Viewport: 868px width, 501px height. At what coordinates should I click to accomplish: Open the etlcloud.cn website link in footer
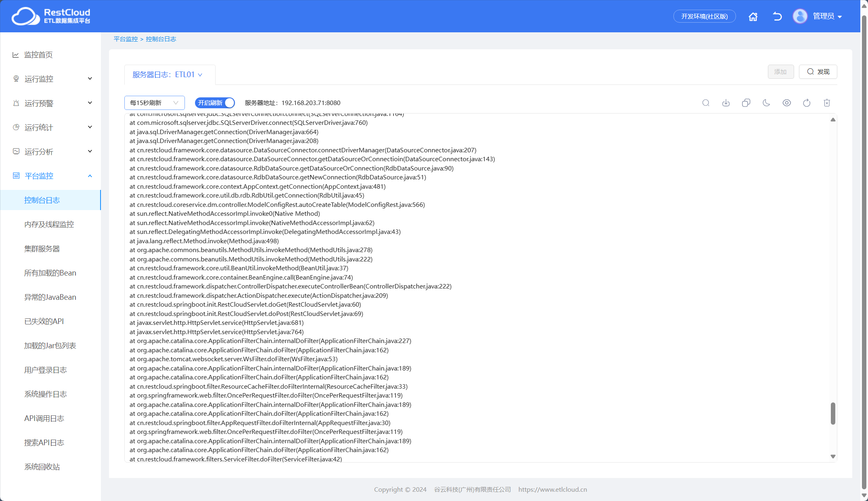pyautogui.click(x=552, y=489)
